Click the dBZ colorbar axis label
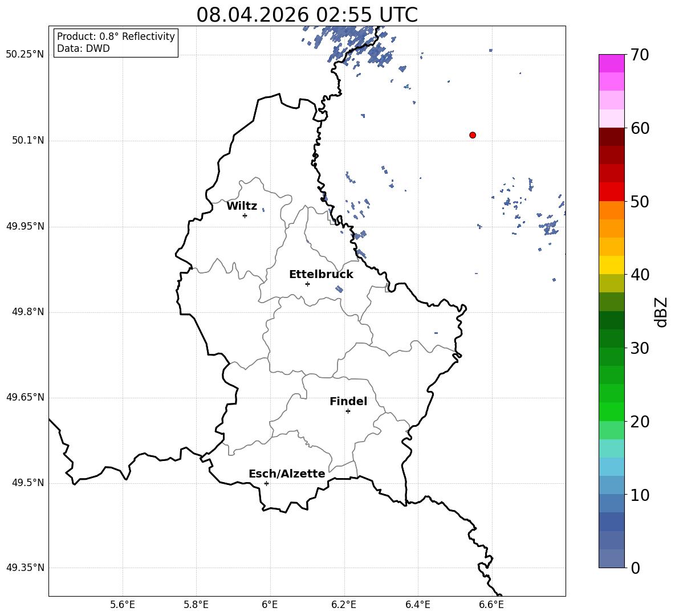Image resolution: width=675 pixels, height=616 pixels. click(x=662, y=312)
